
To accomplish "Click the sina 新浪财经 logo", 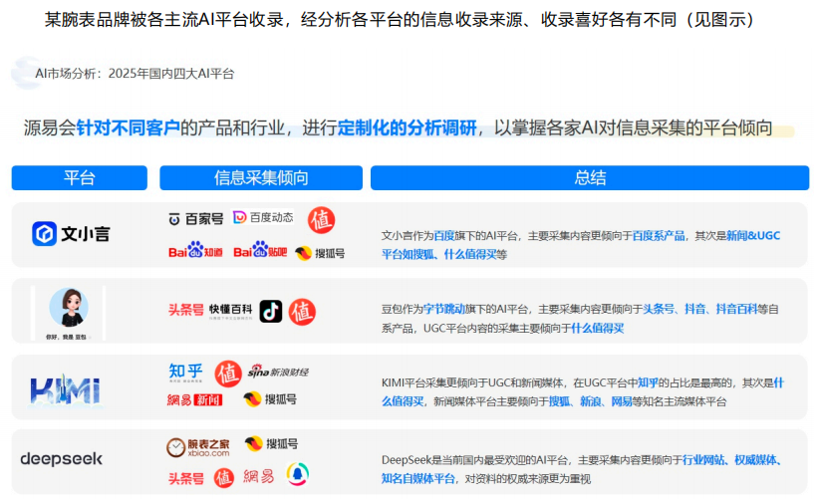I will click(x=278, y=372).
